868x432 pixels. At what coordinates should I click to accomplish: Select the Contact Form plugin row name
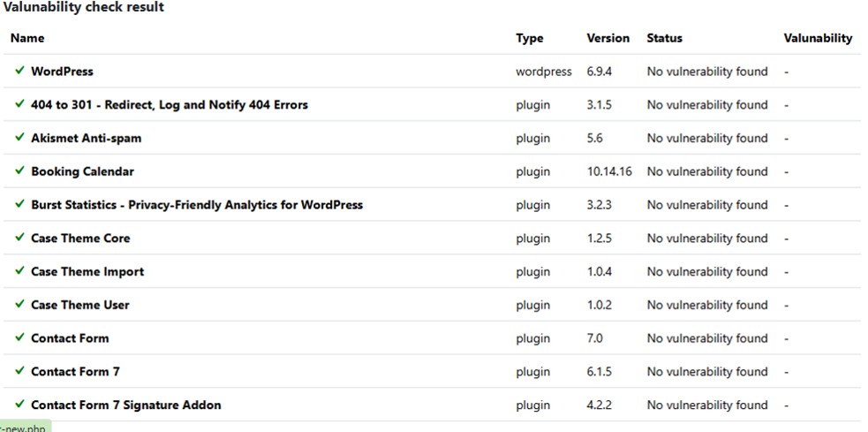click(70, 338)
